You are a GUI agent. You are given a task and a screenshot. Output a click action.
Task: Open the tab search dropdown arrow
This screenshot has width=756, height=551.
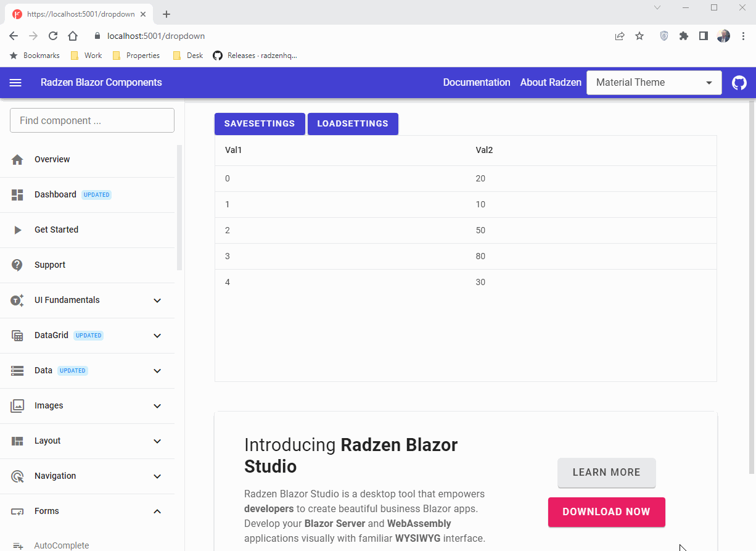coord(657,7)
